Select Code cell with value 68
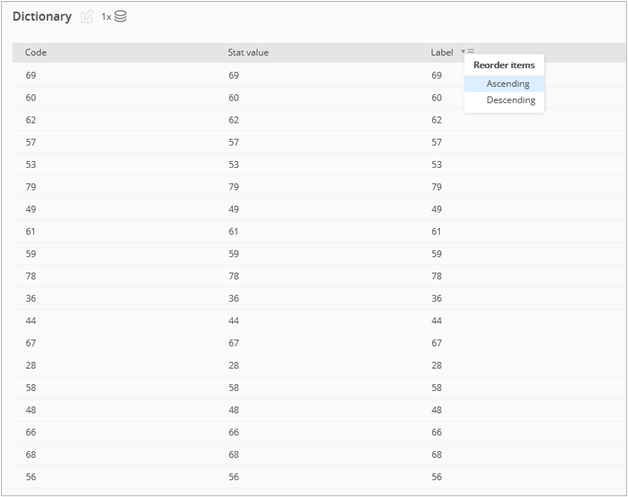 (31, 455)
